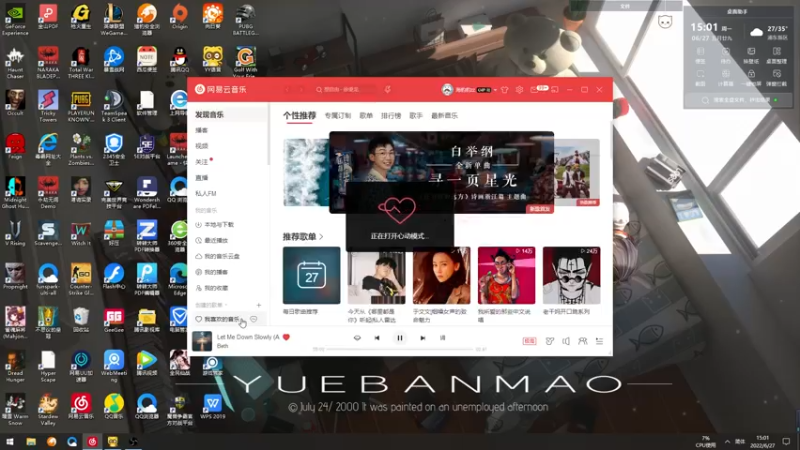Skip to the next track
Screen dimensions: 800x450
tap(422, 338)
